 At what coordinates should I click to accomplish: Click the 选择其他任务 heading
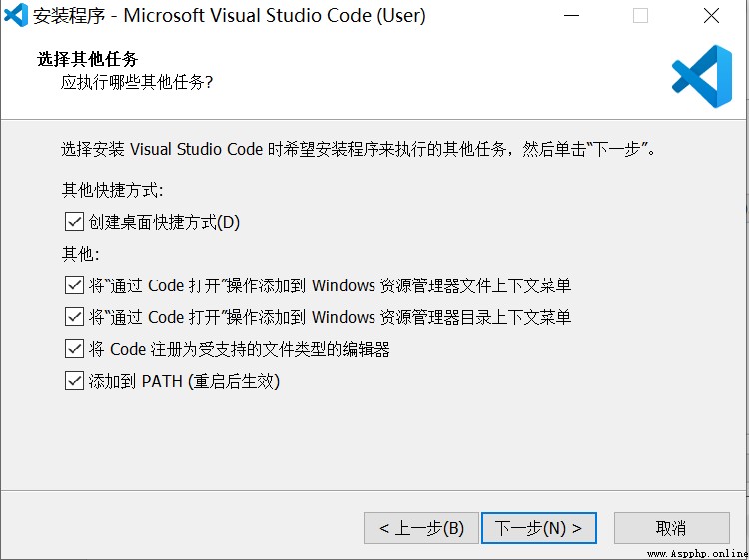pos(88,59)
